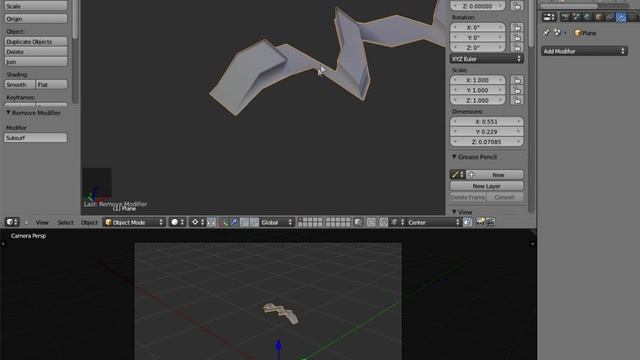Image resolution: width=640 pixels, height=360 pixels.
Task: Switch to Object properties tab
Action: pyautogui.click(x=598, y=17)
